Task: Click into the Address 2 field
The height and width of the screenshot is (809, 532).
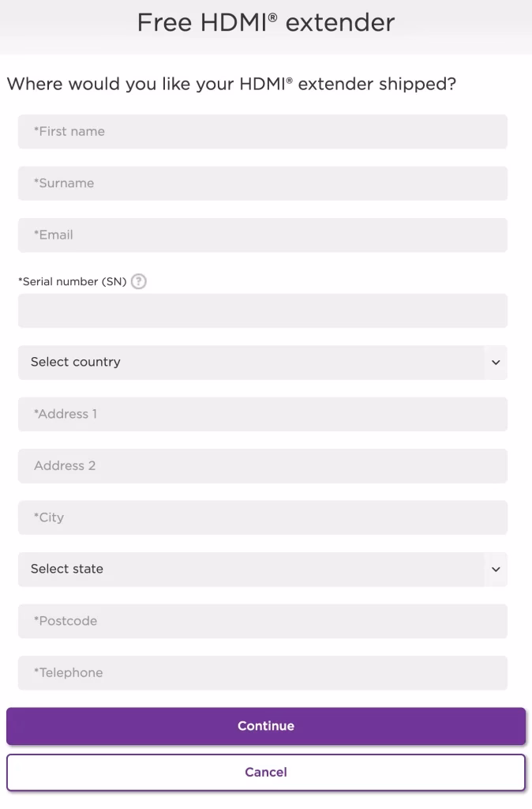Action: (x=263, y=465)
